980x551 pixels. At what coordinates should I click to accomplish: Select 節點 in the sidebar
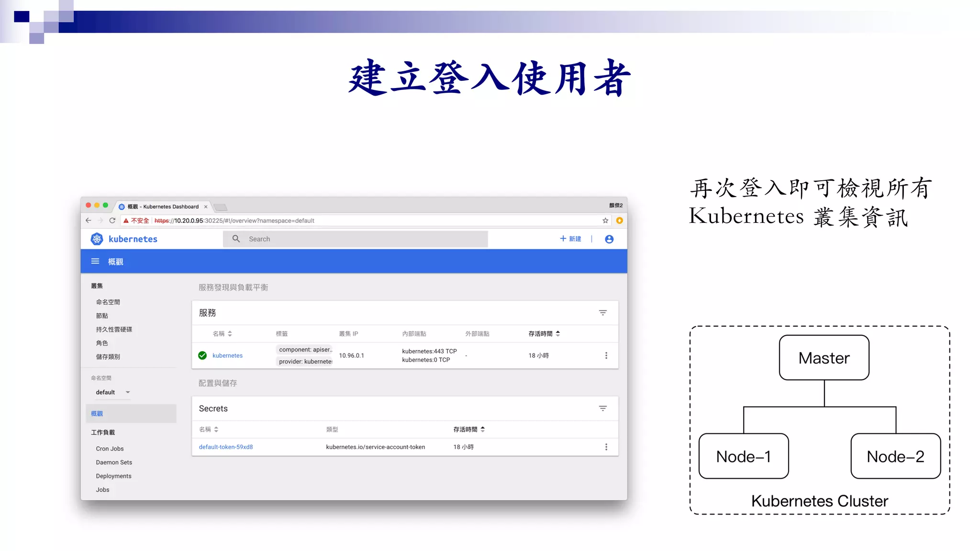(x=102, y=316)
